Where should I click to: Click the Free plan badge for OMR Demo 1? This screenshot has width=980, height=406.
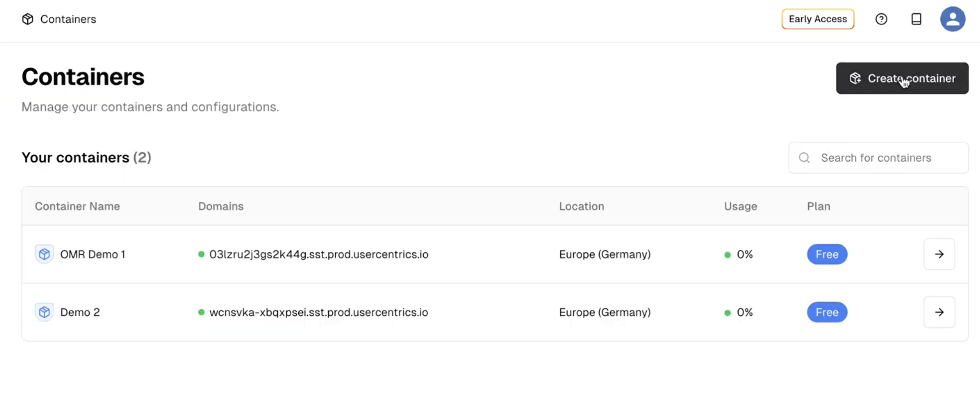click(x=827, y=254)
